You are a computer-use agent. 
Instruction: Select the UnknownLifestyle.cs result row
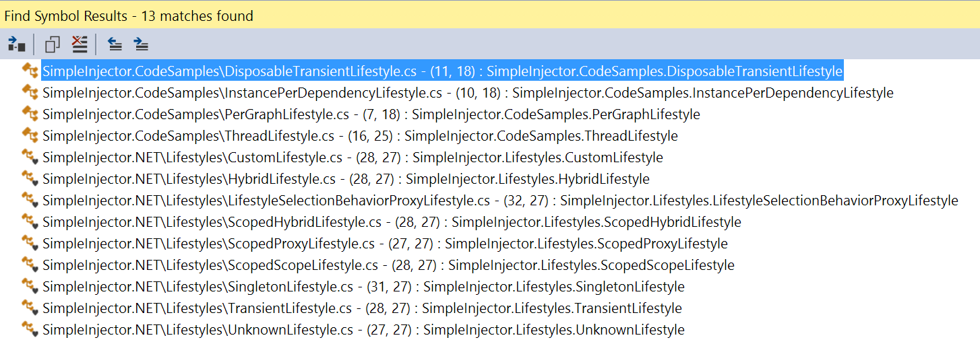pos(363,330)
